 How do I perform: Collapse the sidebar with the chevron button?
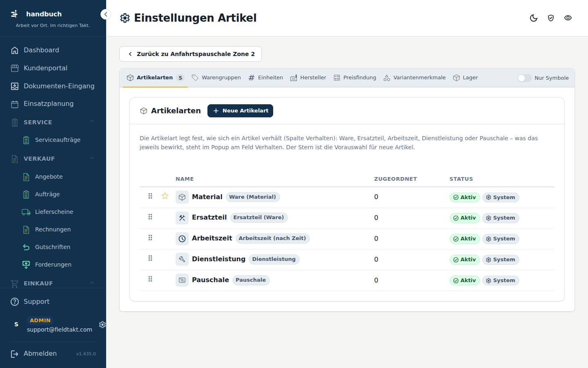point(106,14)
